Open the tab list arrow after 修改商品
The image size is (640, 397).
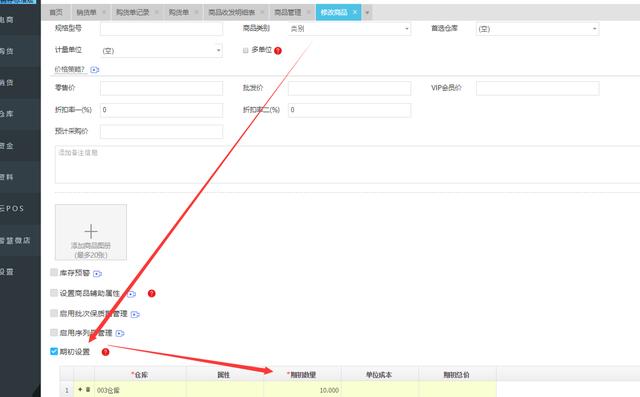[367, 13]
